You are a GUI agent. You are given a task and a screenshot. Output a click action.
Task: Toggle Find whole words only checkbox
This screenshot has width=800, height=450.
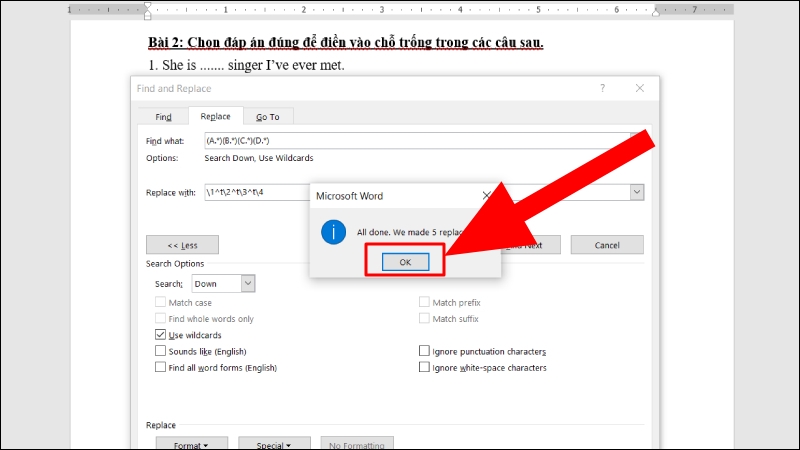point(160,318)
